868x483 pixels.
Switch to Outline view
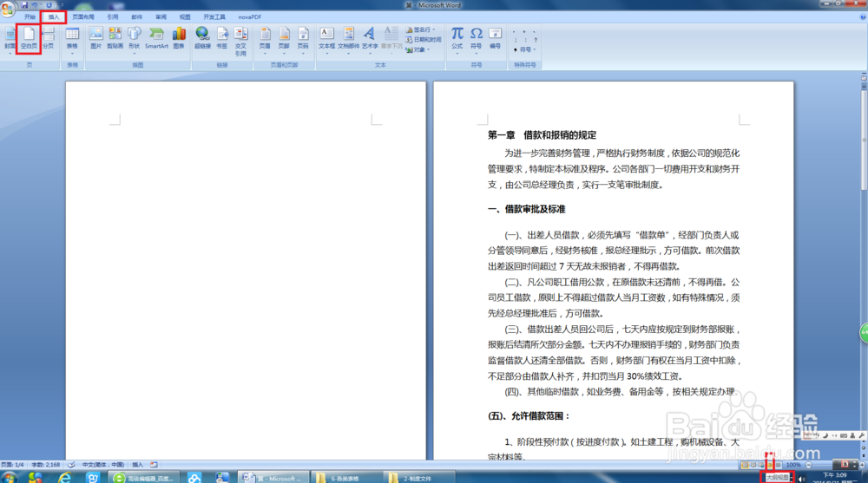769,466
